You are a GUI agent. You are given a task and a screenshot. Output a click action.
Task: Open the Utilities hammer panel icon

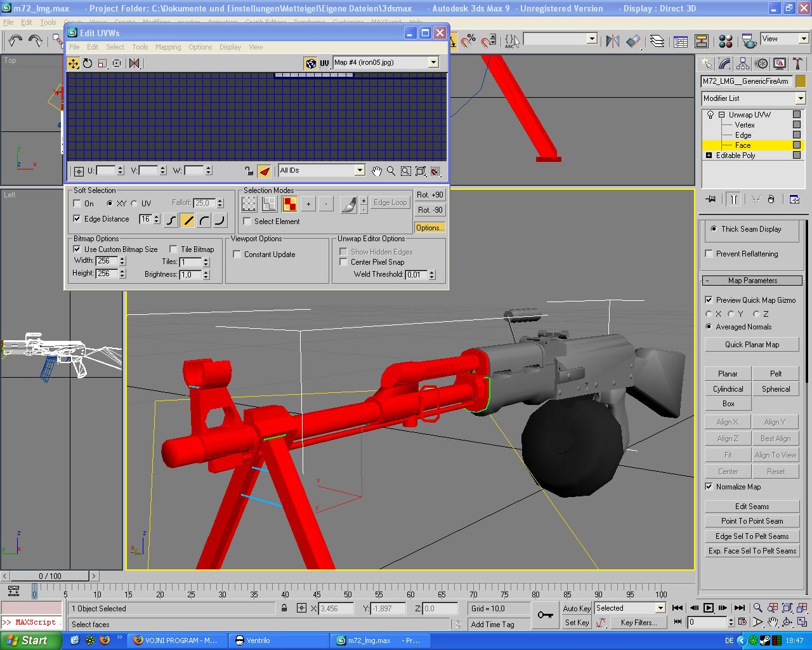[798, 63]
